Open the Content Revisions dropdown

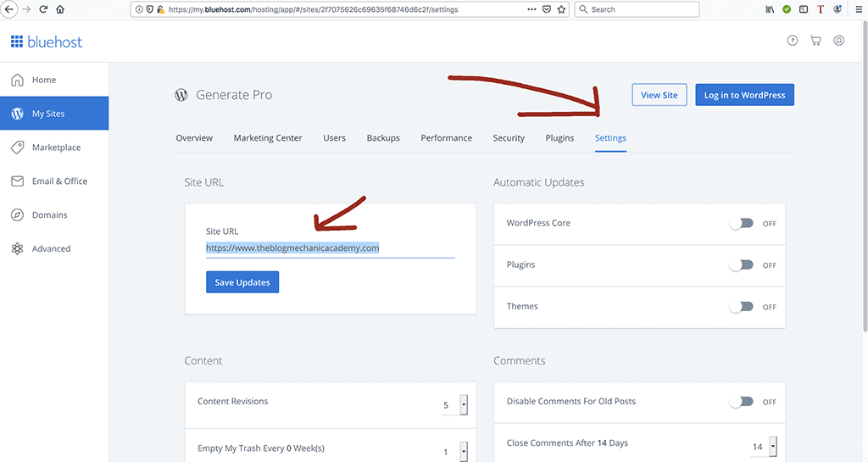(x=464, y=405)
